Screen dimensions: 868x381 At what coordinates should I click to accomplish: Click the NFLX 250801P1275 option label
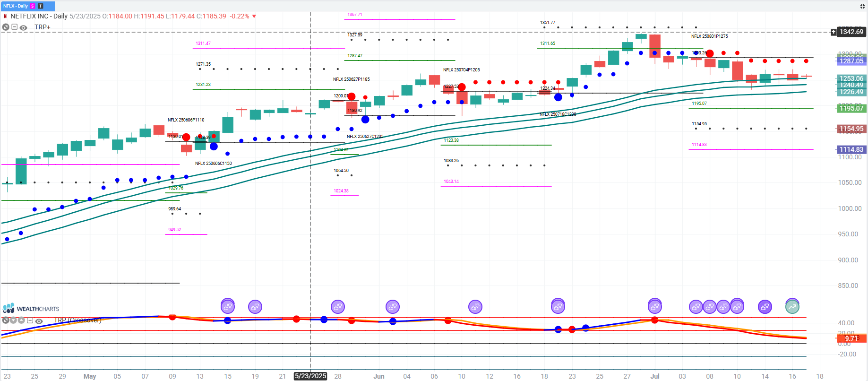pyautogui.click(x=709, y=36)
